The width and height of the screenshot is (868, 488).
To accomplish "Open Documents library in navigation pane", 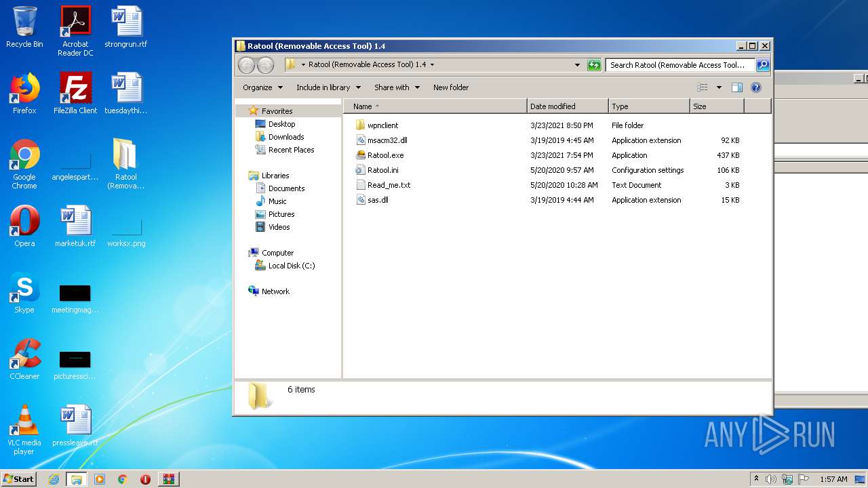I will (x=286, y=188).
